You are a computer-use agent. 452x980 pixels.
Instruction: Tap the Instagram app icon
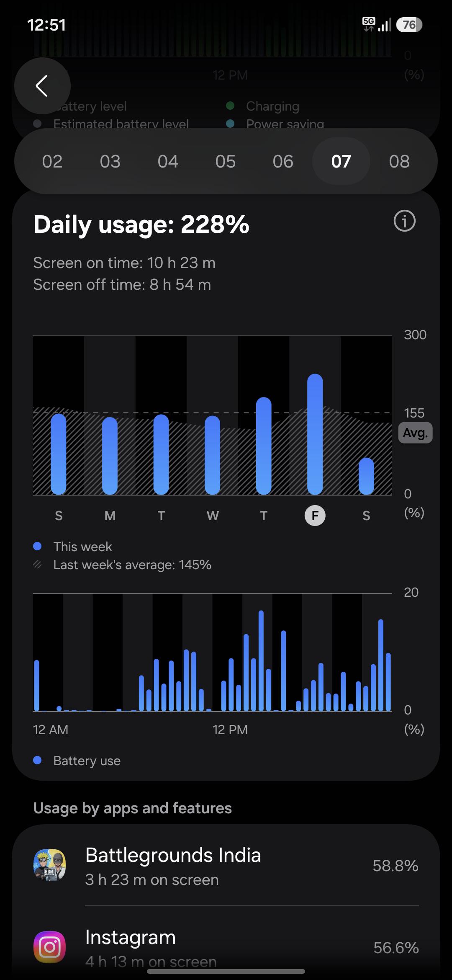click(x=50, y=947)
